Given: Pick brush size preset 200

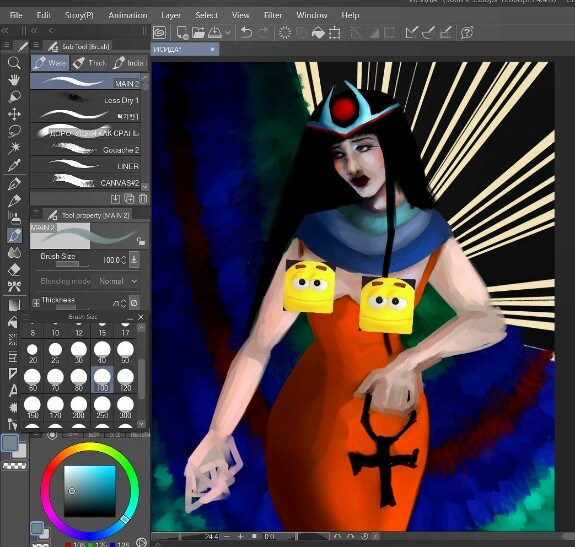Looking at the screenshot, I should point(79,407).
